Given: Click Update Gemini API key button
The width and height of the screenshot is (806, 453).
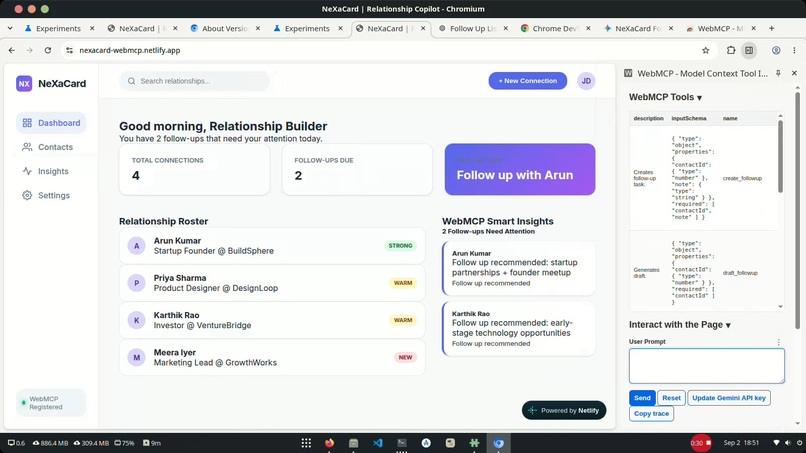Looking at the screenshot, I should 729,398.
